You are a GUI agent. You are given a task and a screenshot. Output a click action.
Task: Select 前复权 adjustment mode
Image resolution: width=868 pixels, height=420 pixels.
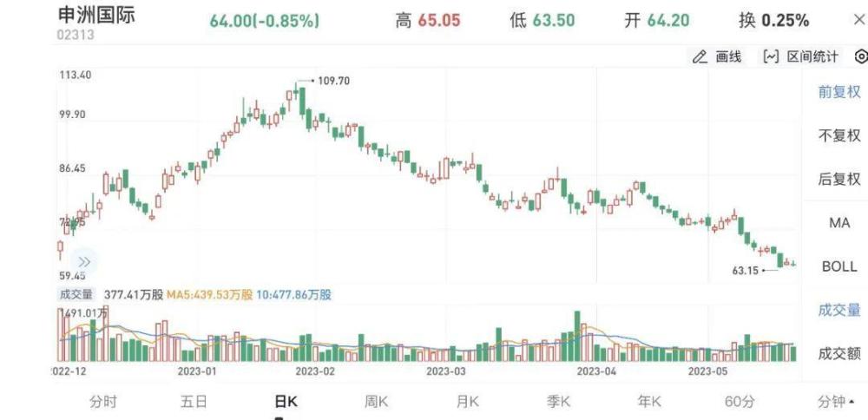click(x=839, y=92)
